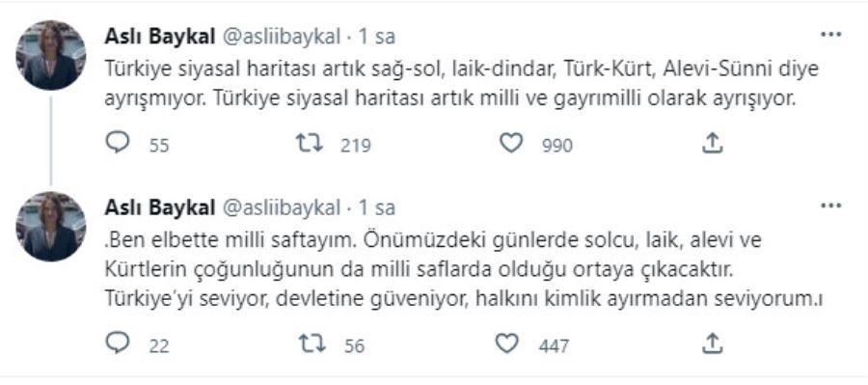Screen dimensions: 868x385
Task: Reply to the first tweet with 55 comments
Action: pos(118,144)
